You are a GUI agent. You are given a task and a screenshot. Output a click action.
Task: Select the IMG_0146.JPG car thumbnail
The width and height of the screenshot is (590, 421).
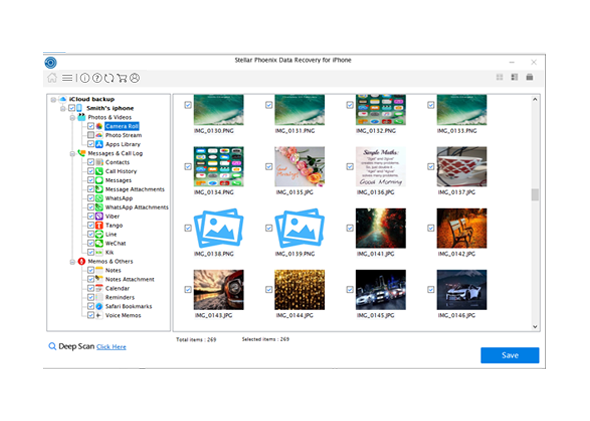tap(462, 289)
